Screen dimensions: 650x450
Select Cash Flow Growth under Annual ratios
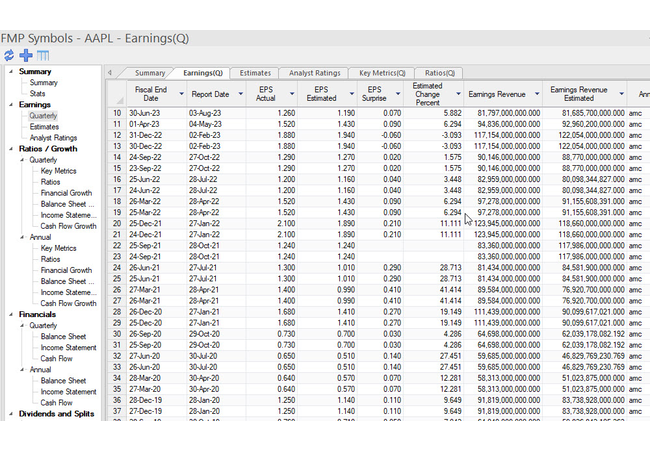[x=68, y=303]
